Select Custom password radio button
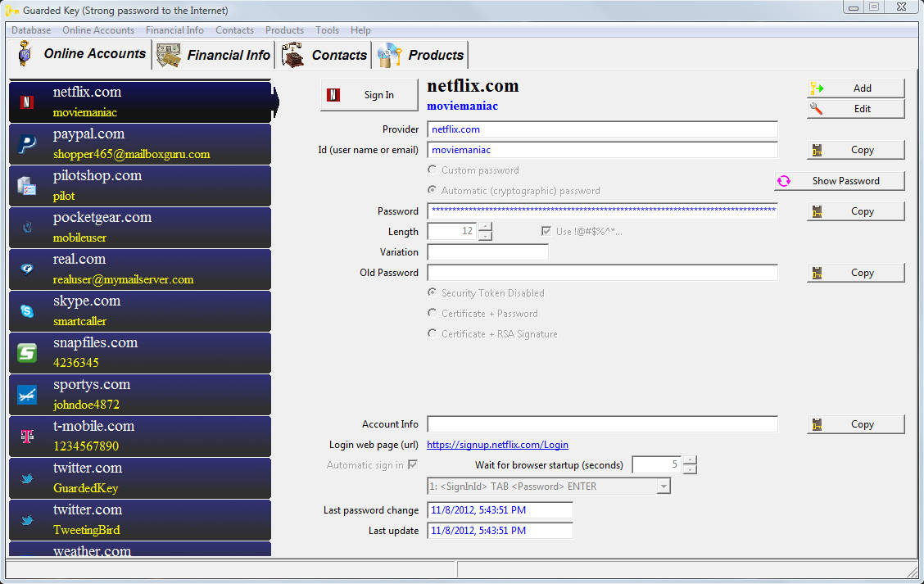The width and height of the screenshot is (924, 584). (x=432, y=170)
